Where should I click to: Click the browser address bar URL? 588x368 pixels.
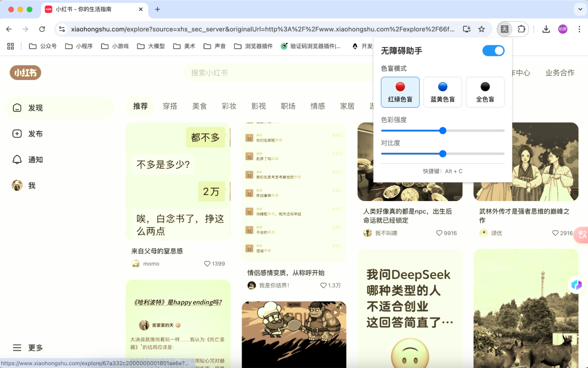coord(263,29)
